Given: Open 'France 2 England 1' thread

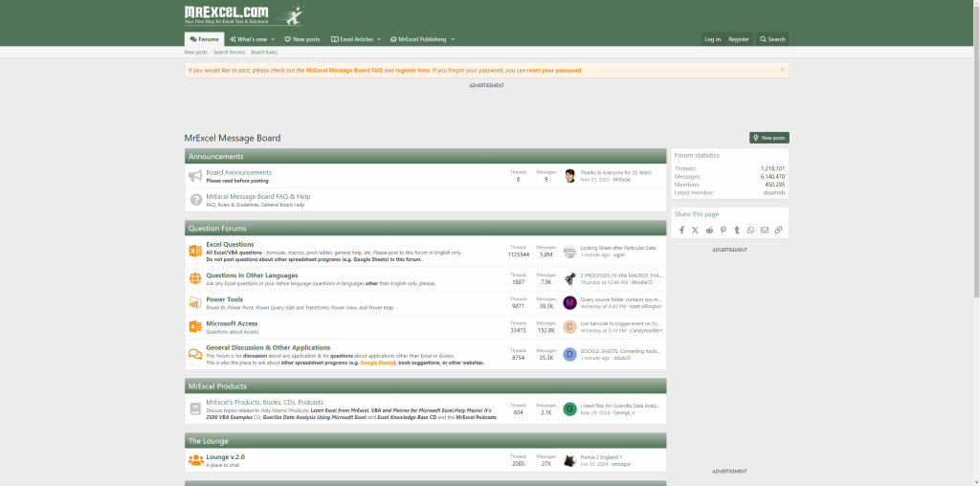Looking at the screenshot, I should point(601,457).
